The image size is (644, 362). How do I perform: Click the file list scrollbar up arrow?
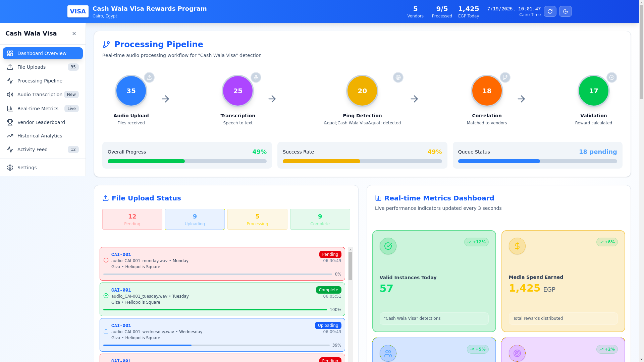(350, 250)
